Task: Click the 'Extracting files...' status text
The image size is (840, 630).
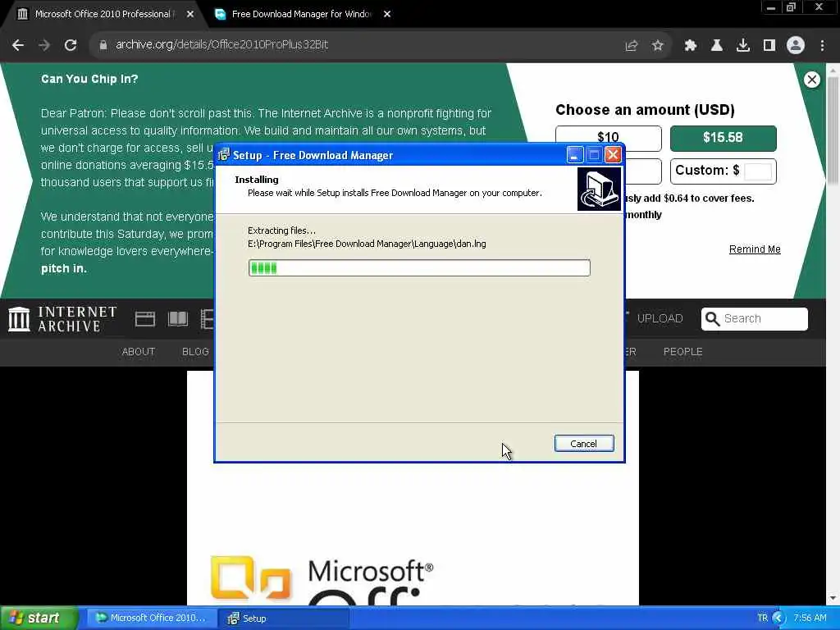Action: coord(282,231)
